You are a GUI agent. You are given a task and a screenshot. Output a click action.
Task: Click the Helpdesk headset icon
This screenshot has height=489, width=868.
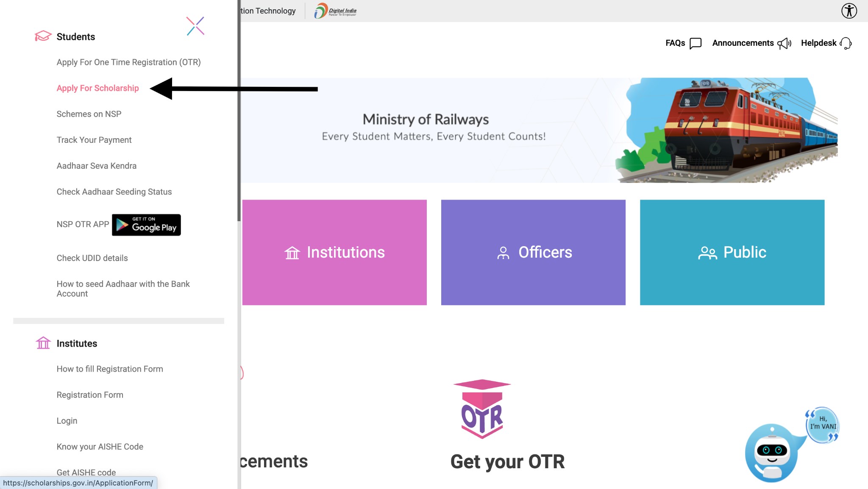846,43
